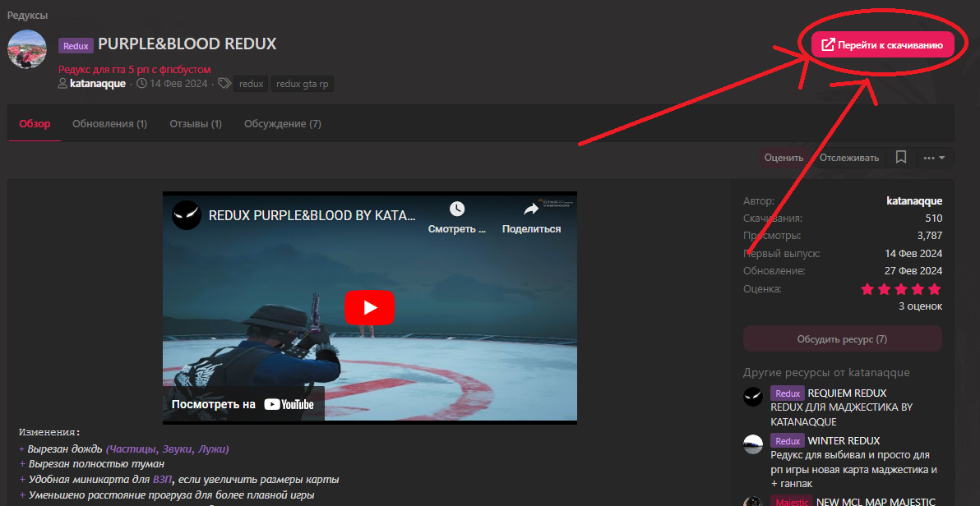Image resolution: width=980 pixels, height=506 pixels.
Task: Open katanaqque profile link under title
Action: [98, 84]
